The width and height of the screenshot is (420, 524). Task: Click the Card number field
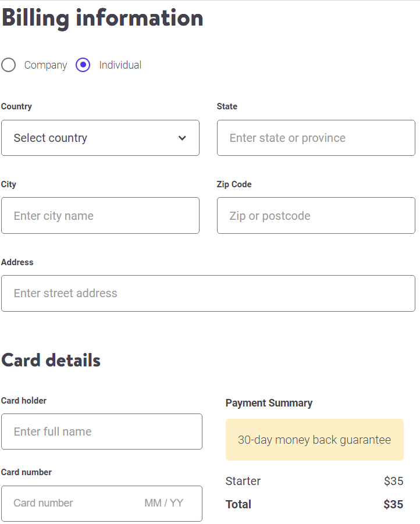[x=70, y=503]
